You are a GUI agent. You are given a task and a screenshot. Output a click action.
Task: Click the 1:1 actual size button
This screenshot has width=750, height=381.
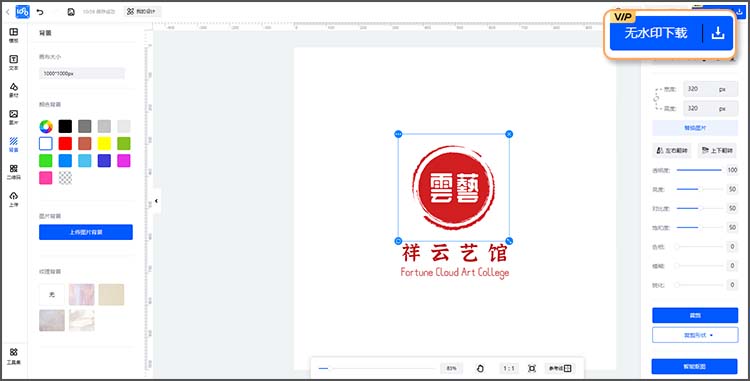[x=508, y=368]
